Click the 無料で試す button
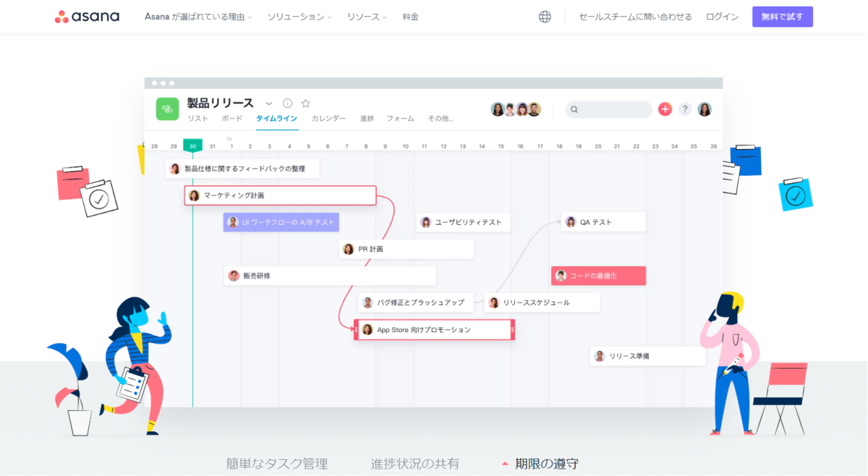868x476 pixels. pos(782,16)
